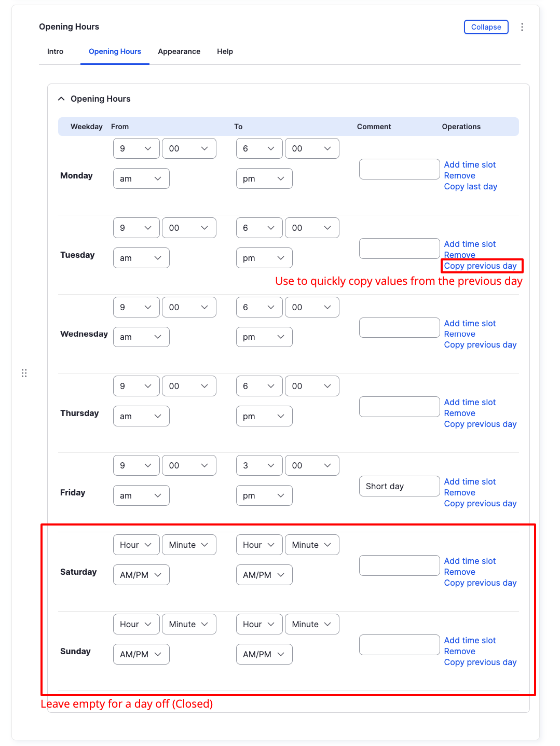Open the widget options kebab menu
The width and height of the screenshot is (560, 746).
point(522,26)
